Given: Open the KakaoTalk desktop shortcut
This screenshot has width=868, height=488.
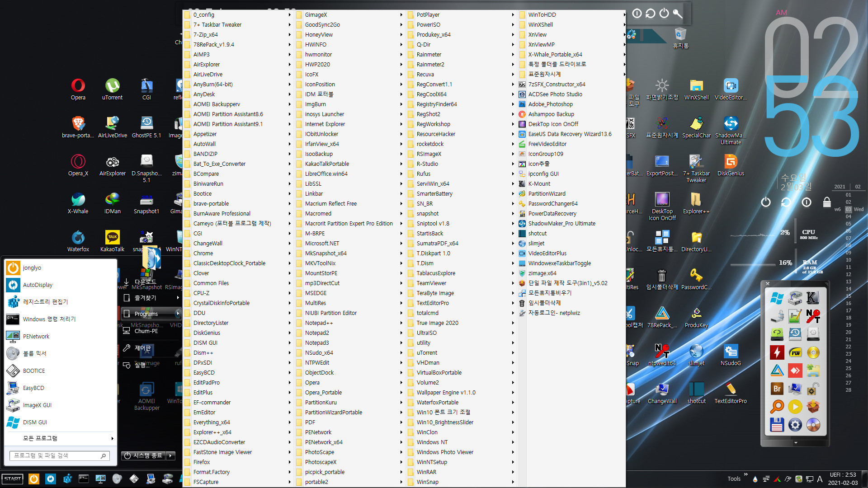Looking at the screenshot, I should [x=112, y=241].
